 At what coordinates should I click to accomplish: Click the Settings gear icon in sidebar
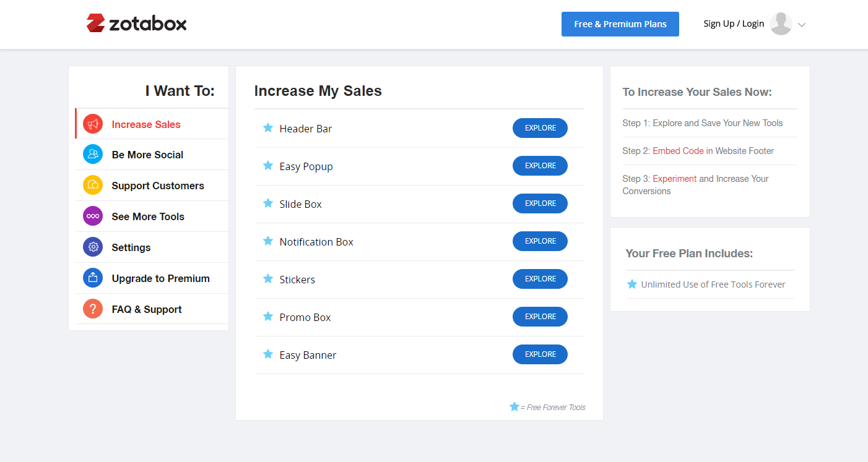[93, 247]
